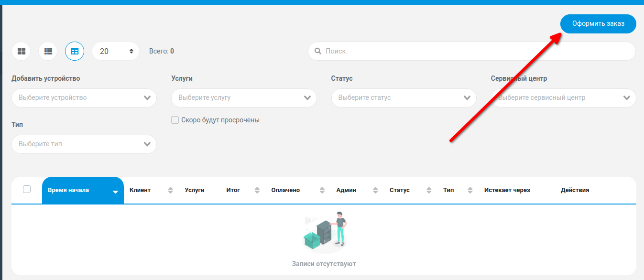
Task: Click the Оформить заказ button
Action: coord(598,23)
